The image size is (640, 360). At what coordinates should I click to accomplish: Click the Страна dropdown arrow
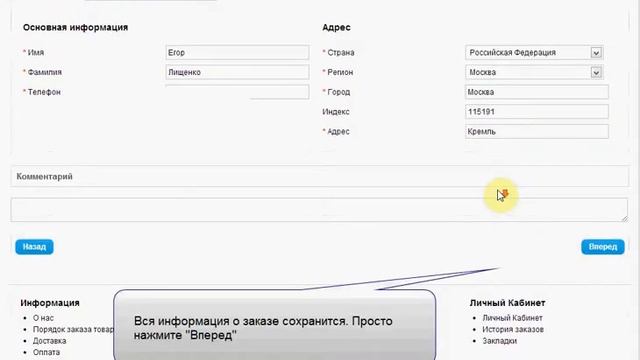(596, 53)
